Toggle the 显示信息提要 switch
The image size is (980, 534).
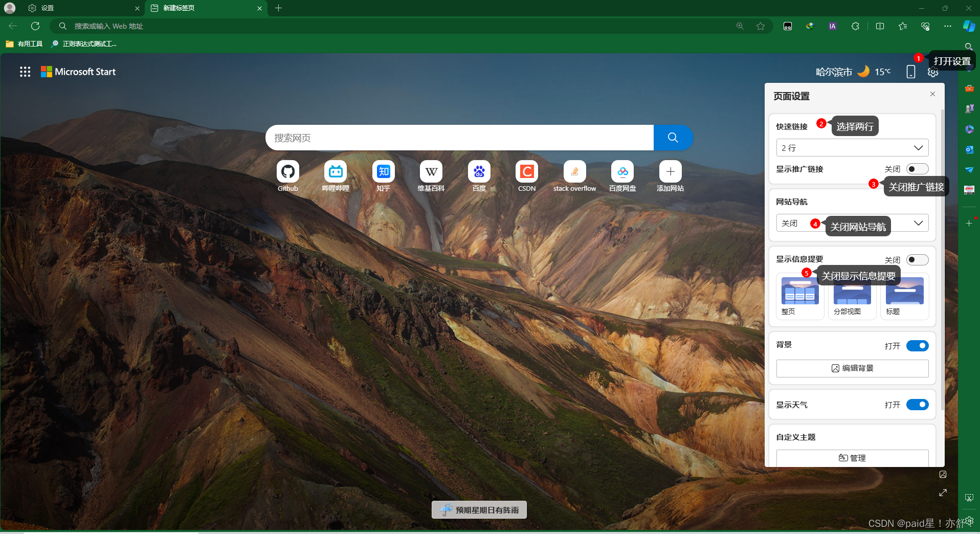tap(918, 260)
